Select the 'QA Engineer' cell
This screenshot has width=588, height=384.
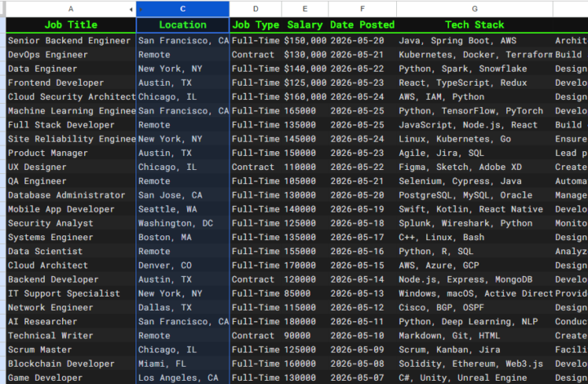click(71, 181)
